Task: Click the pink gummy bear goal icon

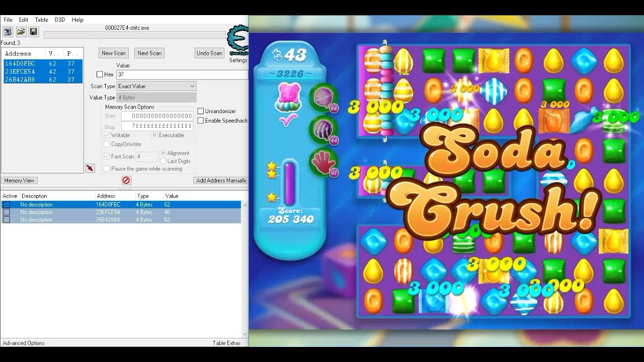Action: pos(287,98)
